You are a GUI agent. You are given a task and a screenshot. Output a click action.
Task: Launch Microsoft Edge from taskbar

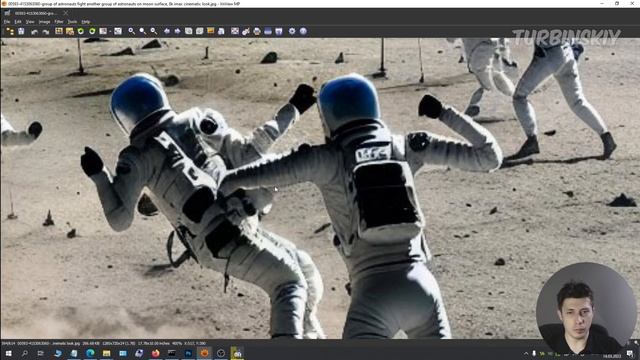90,353
